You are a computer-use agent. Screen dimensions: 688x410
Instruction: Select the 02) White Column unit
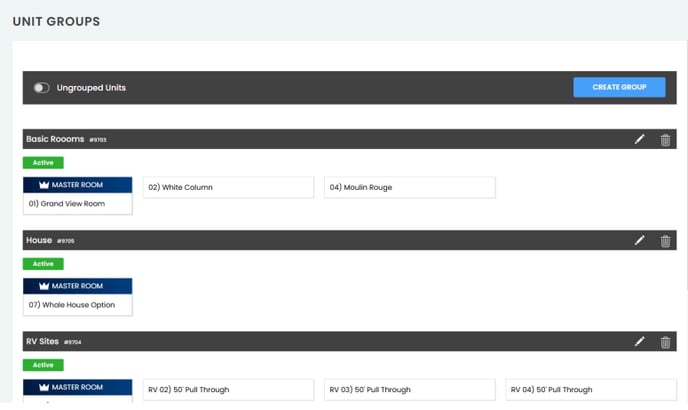pos(228,187)
